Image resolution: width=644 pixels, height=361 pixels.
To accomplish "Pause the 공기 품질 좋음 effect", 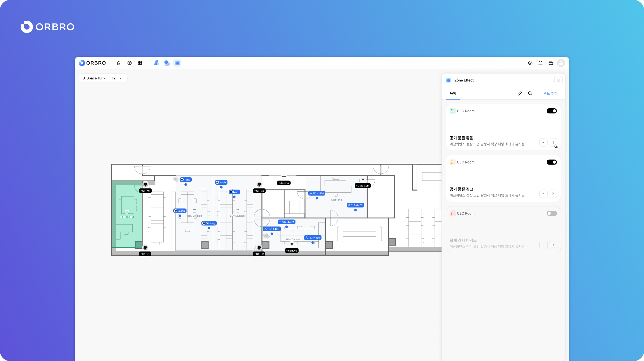I will point(553,143).
